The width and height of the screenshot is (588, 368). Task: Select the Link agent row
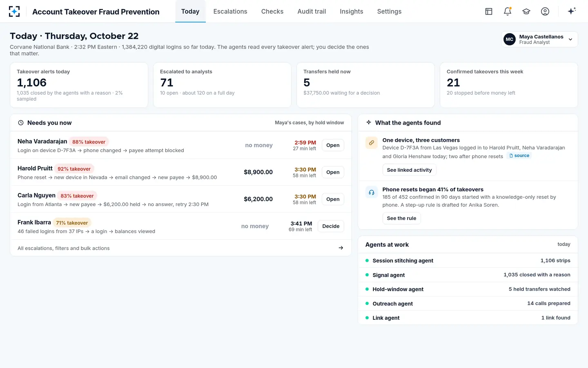coord(468,318)
